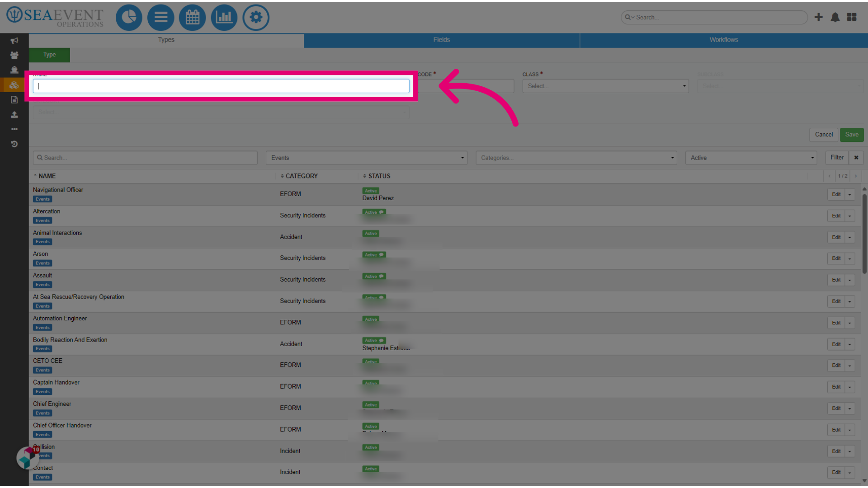The image size is (868, 488).
Task: Clear filters with the X button
Action: [856, 158]
